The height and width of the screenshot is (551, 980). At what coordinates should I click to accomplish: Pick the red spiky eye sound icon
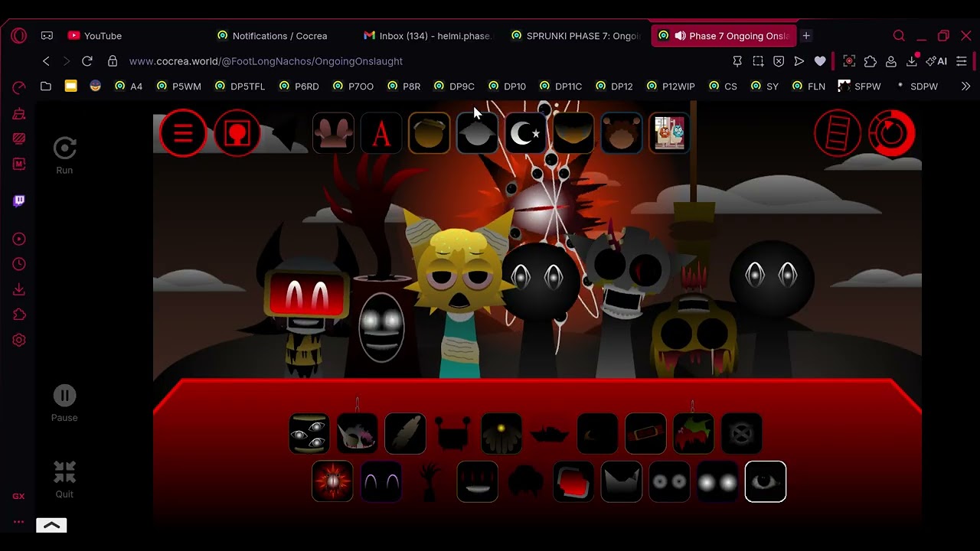(x=332, y=481)
